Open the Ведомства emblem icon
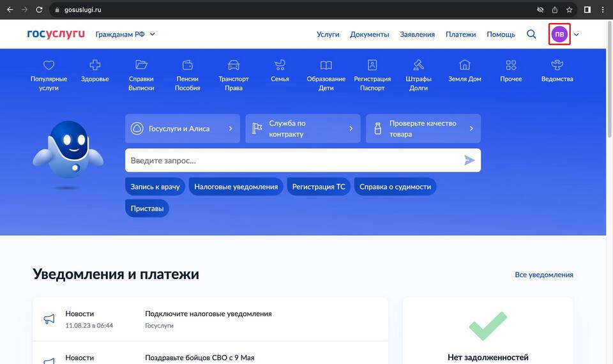Screen dimensions: 613x364 point(557,65)
